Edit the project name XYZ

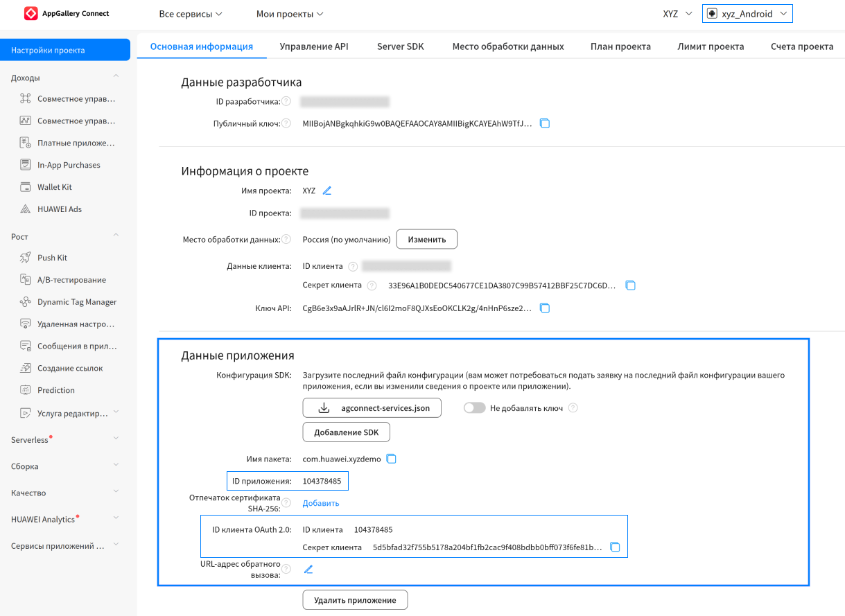click(x=327, y=191)
